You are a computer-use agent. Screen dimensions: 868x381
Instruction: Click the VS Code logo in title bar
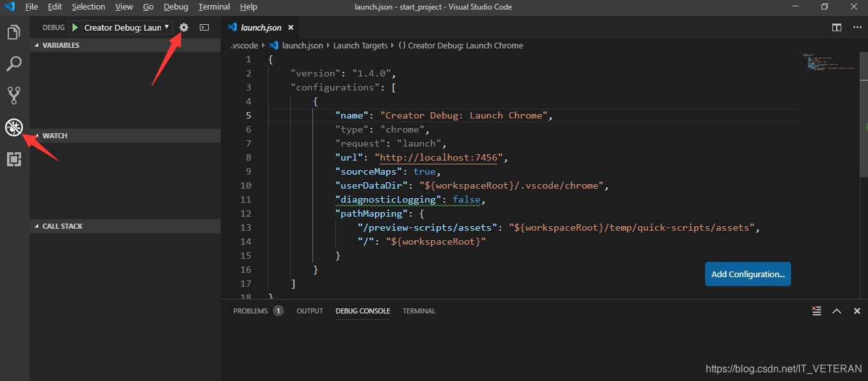(10, 7)
